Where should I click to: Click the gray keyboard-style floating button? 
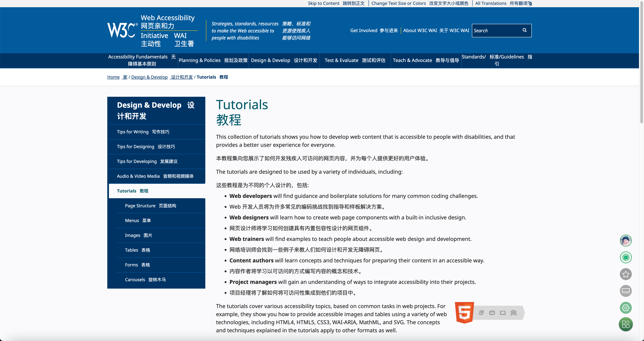point(626,291)
